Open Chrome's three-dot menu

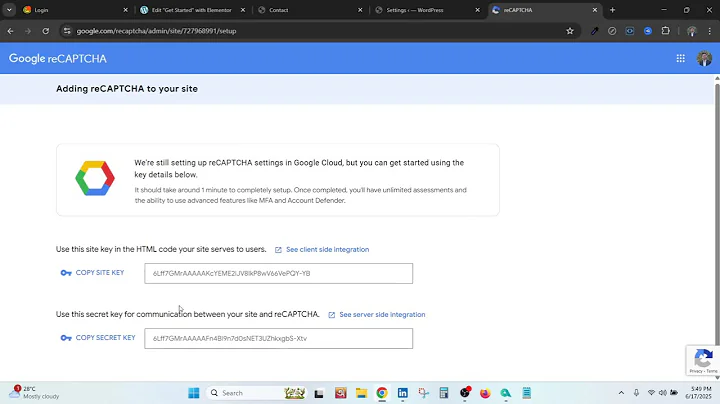pyautogui.click(x=709, y=31)
